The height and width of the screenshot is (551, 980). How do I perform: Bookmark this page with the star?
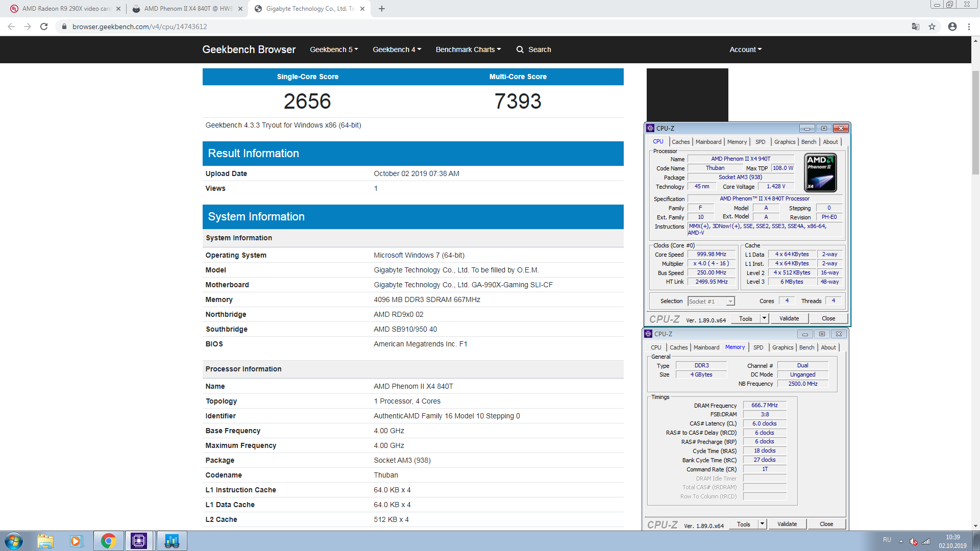(932, 27)
